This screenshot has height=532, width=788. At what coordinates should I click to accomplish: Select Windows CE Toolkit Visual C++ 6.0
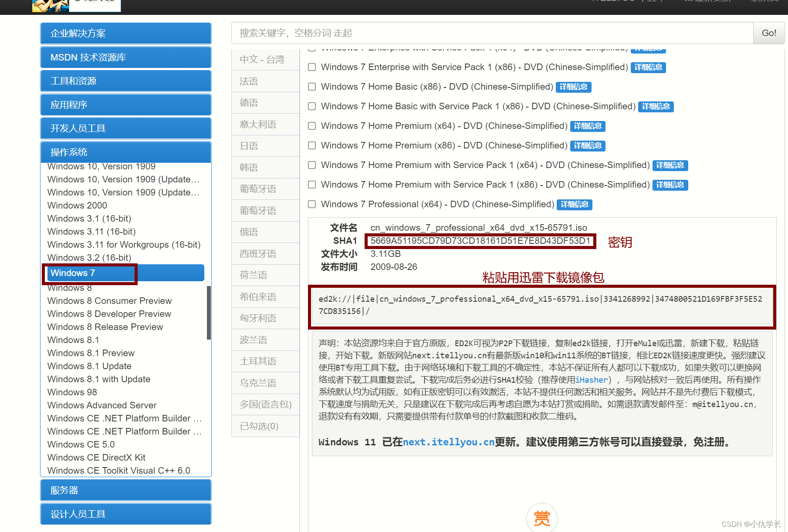(x=118, y=471)
